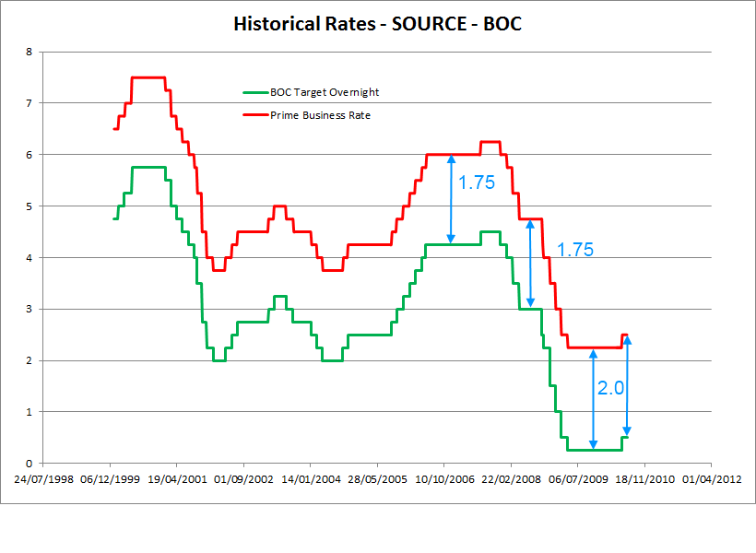Click the red legend line swatch
The width and height of the screenshot is (756, 553).
pyautogui.click(x=255, y=114)
